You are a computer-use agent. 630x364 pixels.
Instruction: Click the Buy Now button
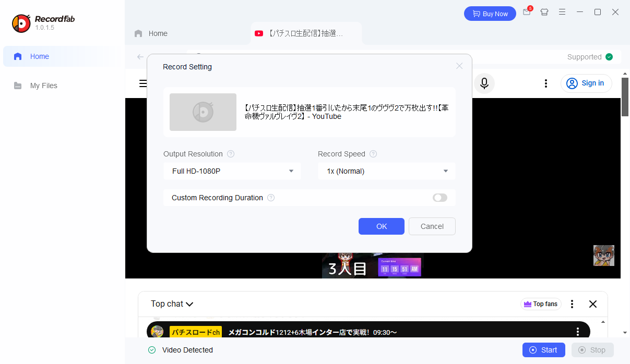point(490,14)
